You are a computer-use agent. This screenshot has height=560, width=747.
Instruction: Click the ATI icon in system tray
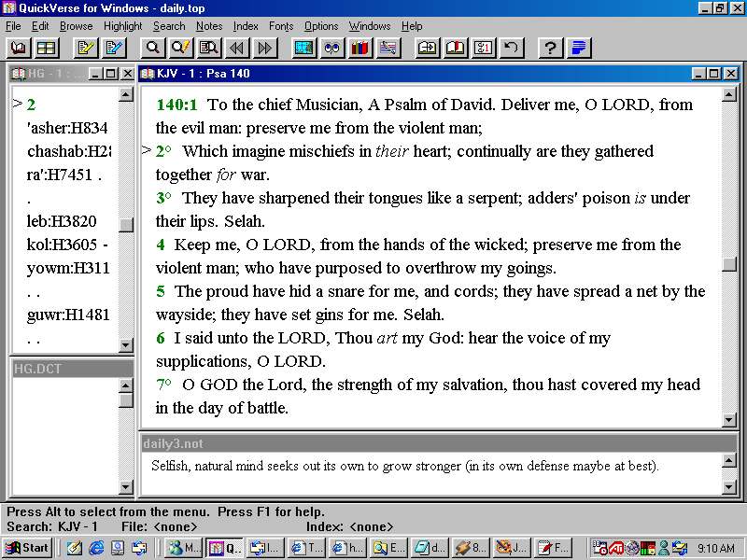tap(616, 548)
